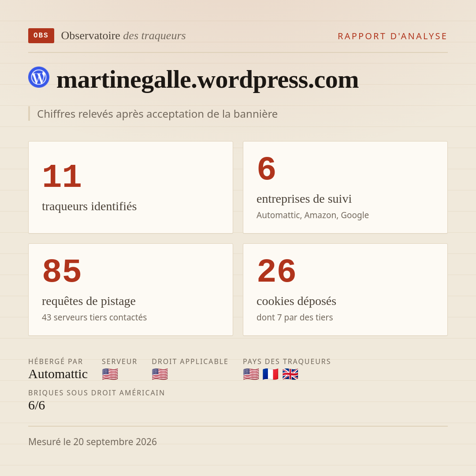Click the HÉBERGÉ PAR label

(56, 361)
